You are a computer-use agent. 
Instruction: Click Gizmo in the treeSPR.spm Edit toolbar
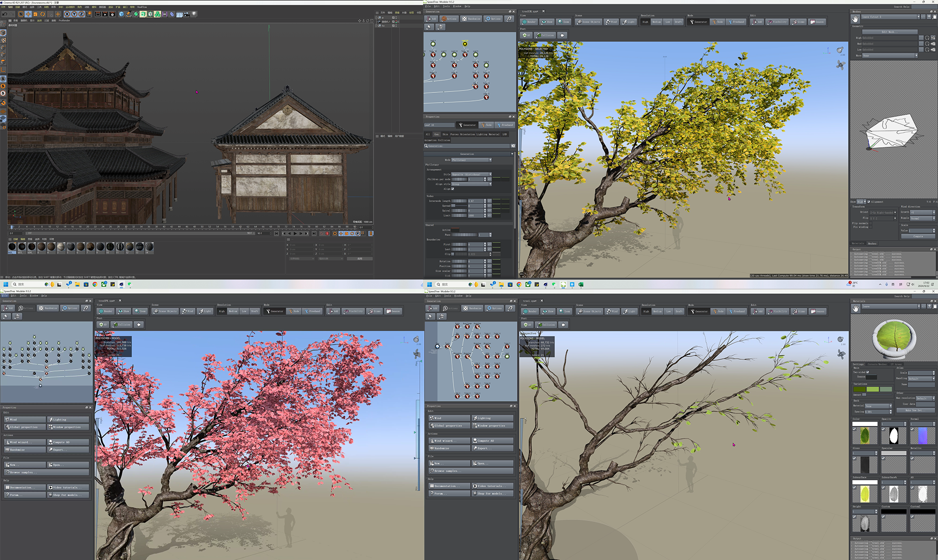(374, 311)
